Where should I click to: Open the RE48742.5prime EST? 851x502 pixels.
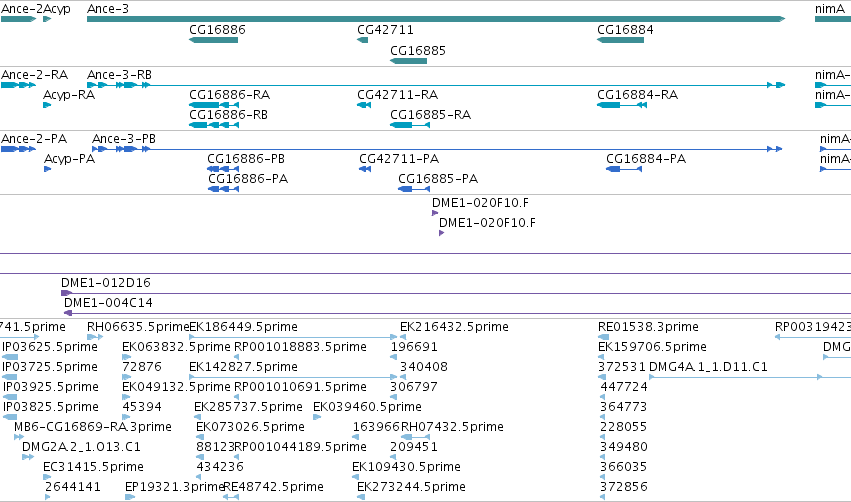point(231,497)
